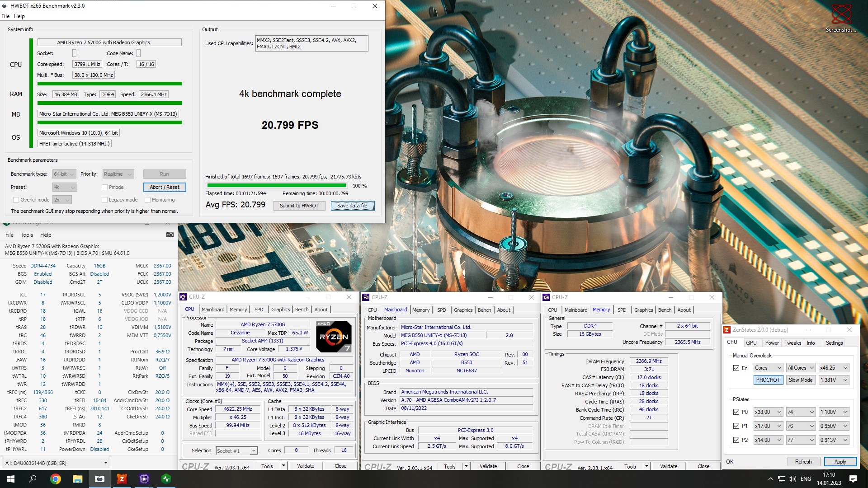Open Tools arrow in CPU-Z Memory-tab window
Image resolution: width=868 pixels, height=488 pixels.
tap(646, 466)
